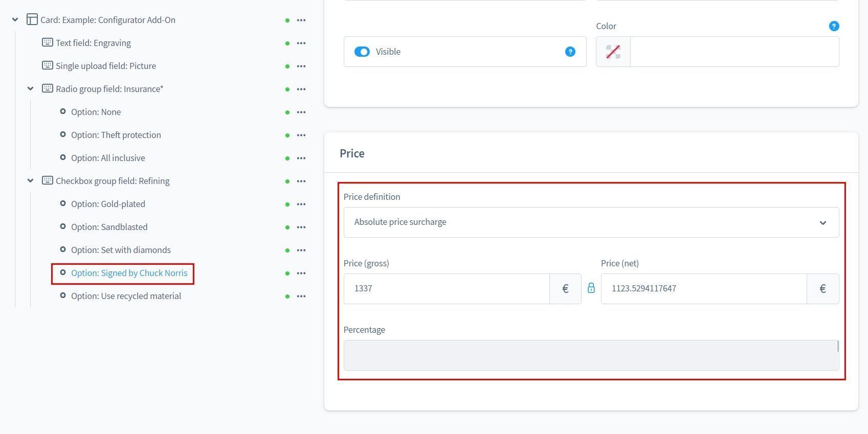Image resolution: width=868 pixels, height=434 pixels.
Task: Collapse the Card: Example Configurator Add-On tree
Action: point(15,20)
